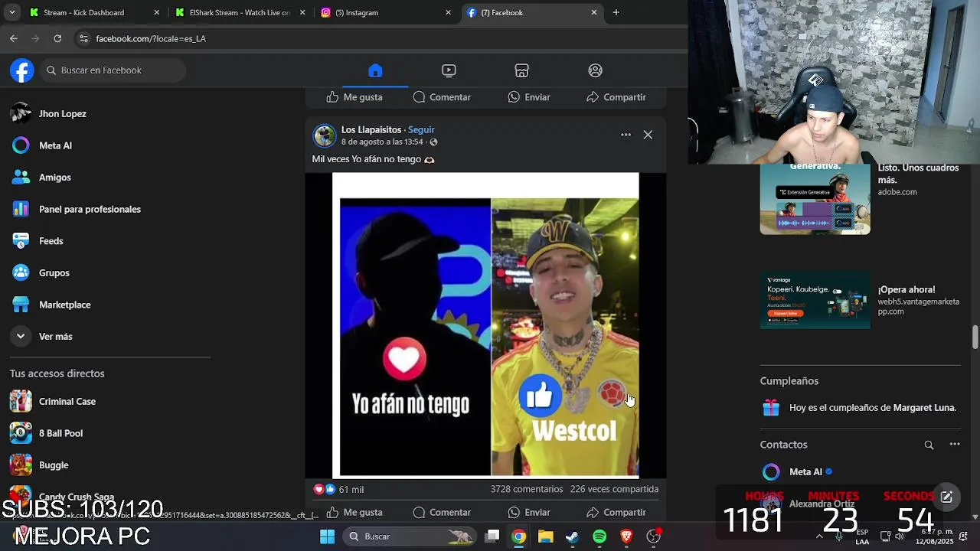This screenshot has height=551, width=980.
Task: Open Windows Start menu
Action: pos(327,536)
